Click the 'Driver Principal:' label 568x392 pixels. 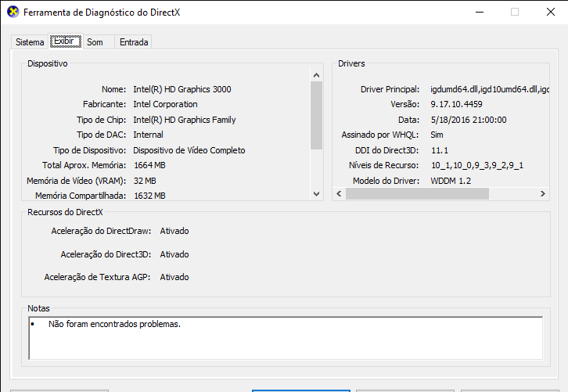tap(390, 89)
